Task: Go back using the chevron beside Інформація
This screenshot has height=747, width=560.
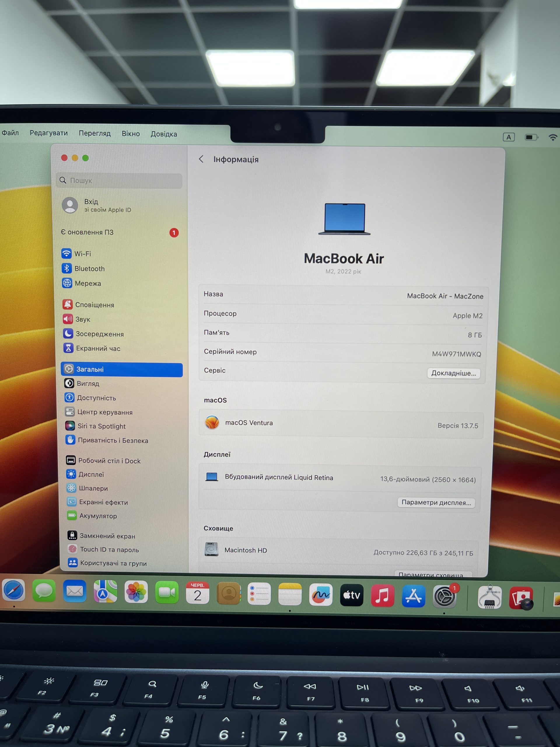Action: (201, 159)
